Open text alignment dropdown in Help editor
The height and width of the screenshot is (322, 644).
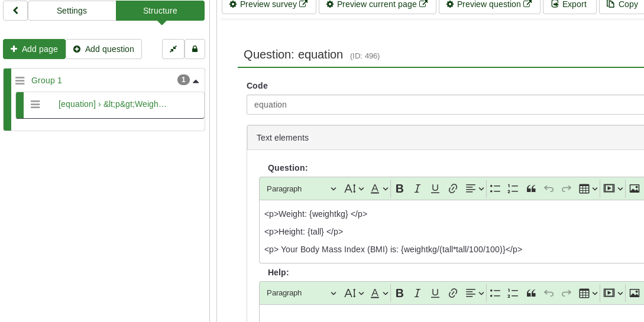[474, 293]
